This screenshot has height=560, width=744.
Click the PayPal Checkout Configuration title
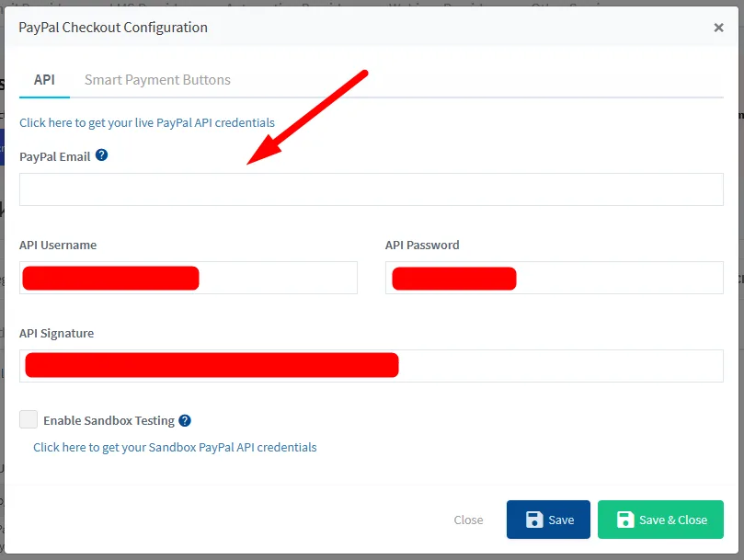point(113,28)
